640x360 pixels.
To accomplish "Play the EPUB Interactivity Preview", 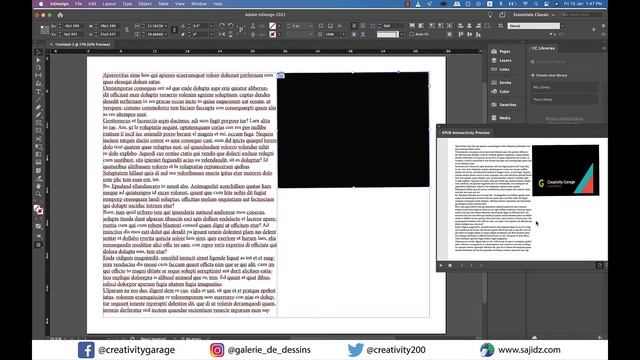I will coord(441,265).
